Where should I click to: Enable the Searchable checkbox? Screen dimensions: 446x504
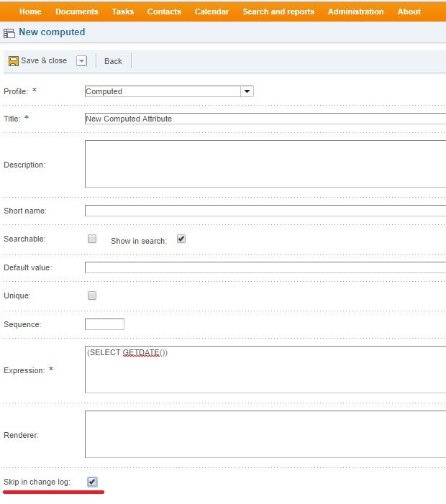[92, 239]
